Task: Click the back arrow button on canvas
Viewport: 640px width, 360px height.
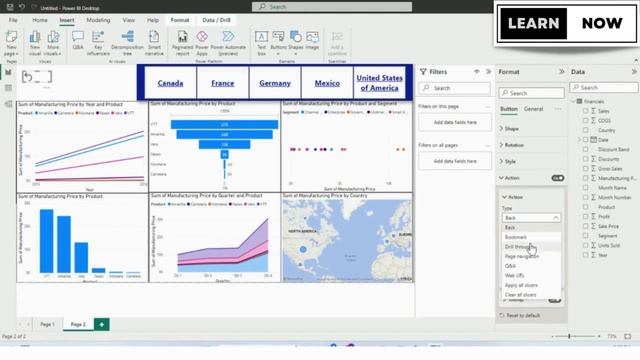Action: pyautogui.click(x=37, y=77)
